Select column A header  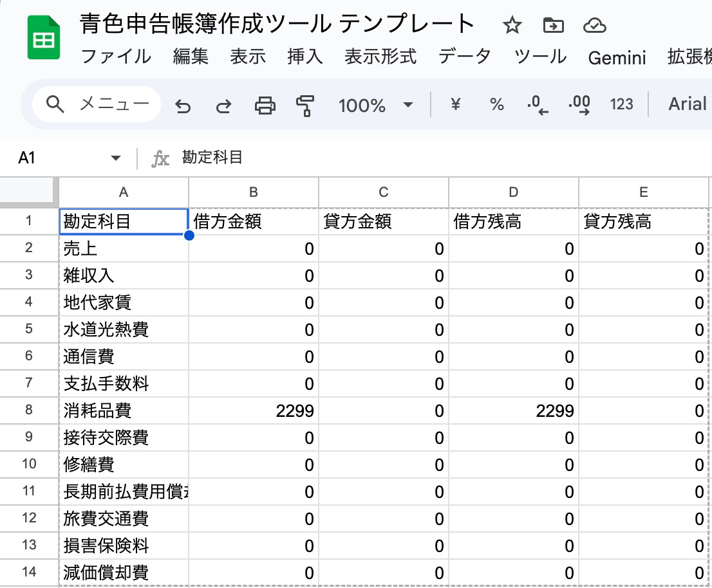[x=124, y=192]
